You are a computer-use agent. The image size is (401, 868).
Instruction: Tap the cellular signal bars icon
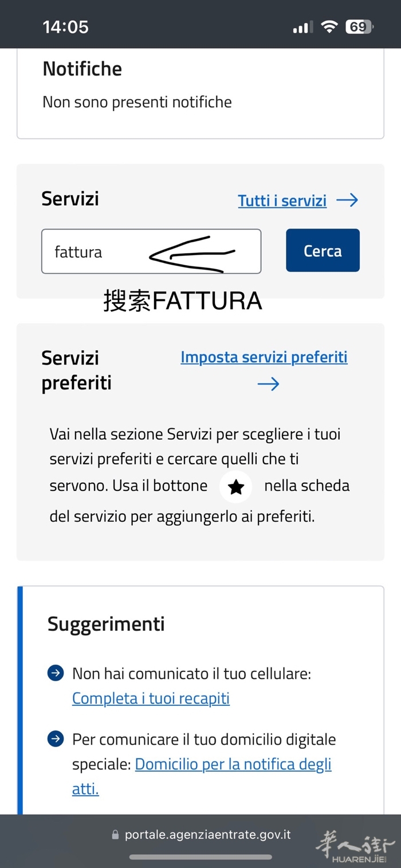(302, 27)
